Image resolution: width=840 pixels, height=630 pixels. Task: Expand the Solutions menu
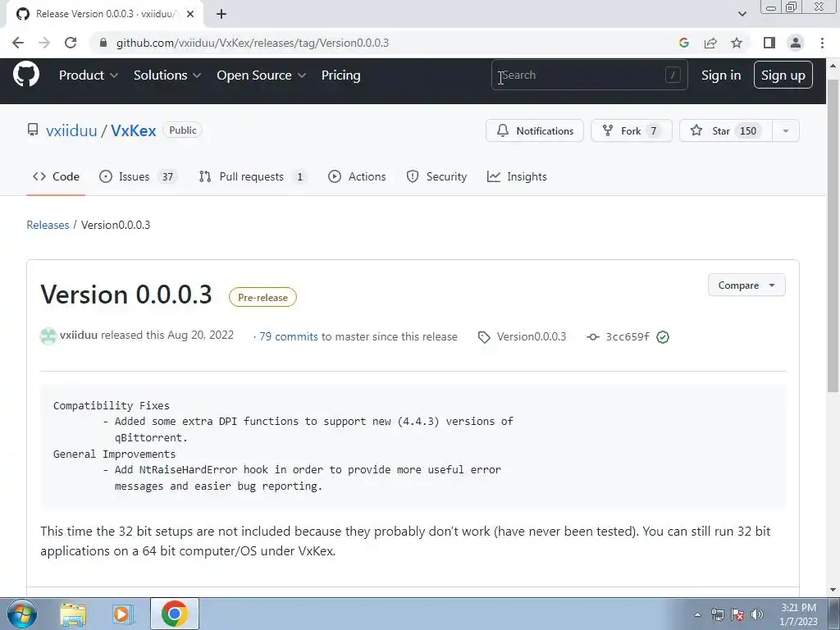pyautogui.click(x=167, y=75)
